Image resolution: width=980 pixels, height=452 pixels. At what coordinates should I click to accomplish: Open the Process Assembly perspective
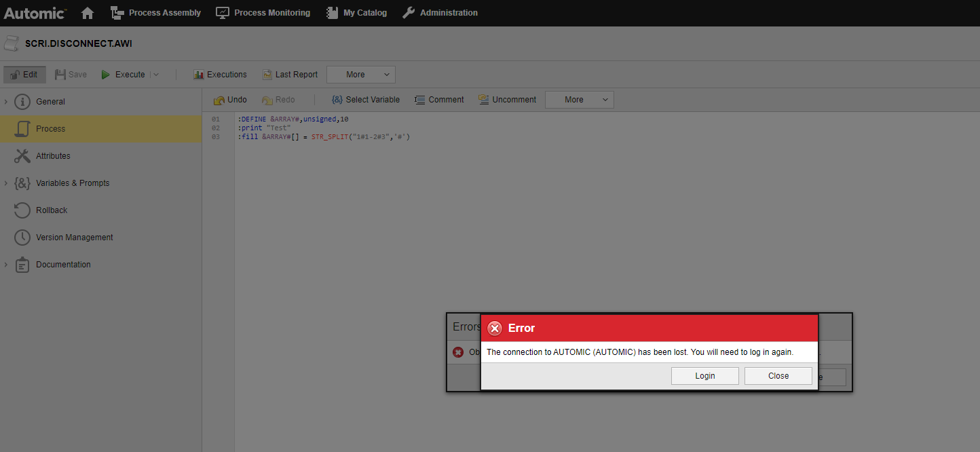(156, 13)
